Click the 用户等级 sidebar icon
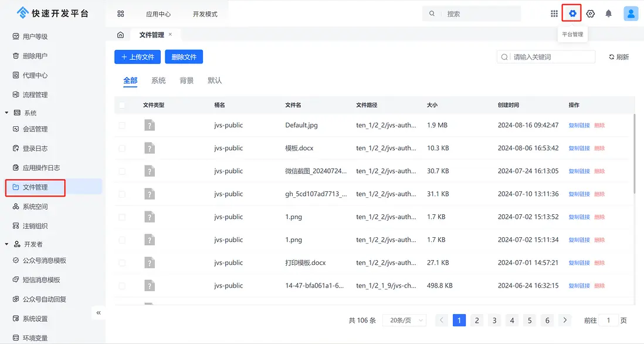Screen dimensions: 644x344 tap(16, 36)
